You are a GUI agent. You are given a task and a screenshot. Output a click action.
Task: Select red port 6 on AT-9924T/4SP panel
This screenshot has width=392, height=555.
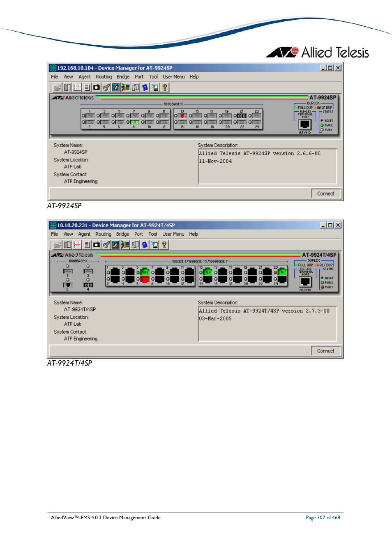click(x=145, y=279)
